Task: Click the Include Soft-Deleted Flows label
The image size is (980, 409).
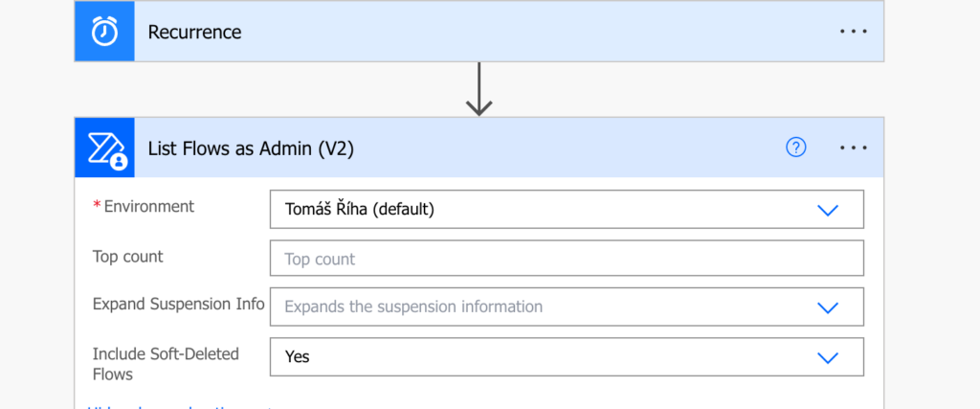Action: point(166,364)
